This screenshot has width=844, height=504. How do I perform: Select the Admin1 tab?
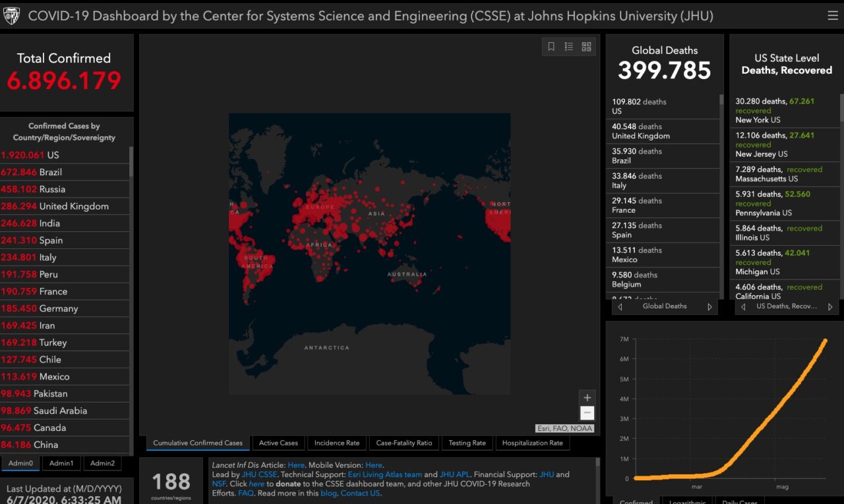[61, 463]
